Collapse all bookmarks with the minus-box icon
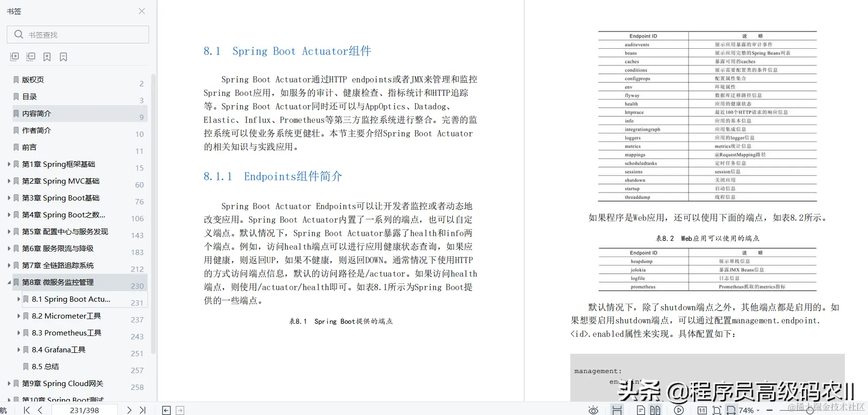 coord(31,57)
